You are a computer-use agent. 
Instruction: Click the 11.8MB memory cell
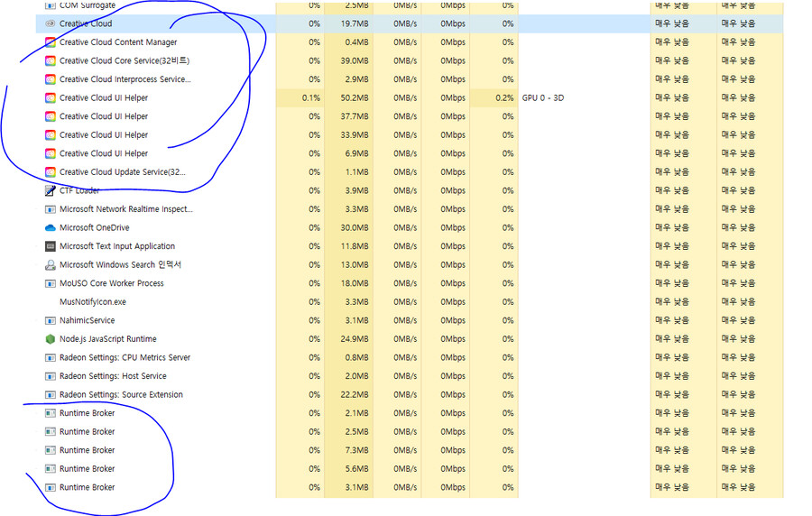coord(348,246)
